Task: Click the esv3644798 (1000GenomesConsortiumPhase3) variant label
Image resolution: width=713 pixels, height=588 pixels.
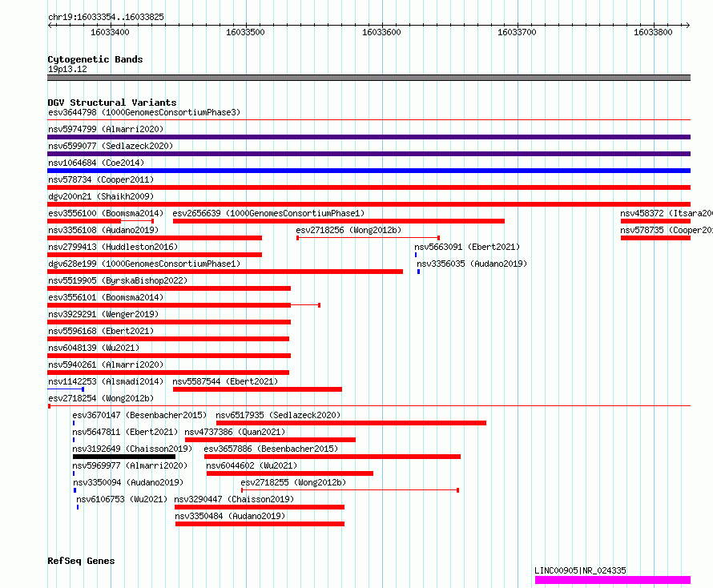Action: point(144,112)
